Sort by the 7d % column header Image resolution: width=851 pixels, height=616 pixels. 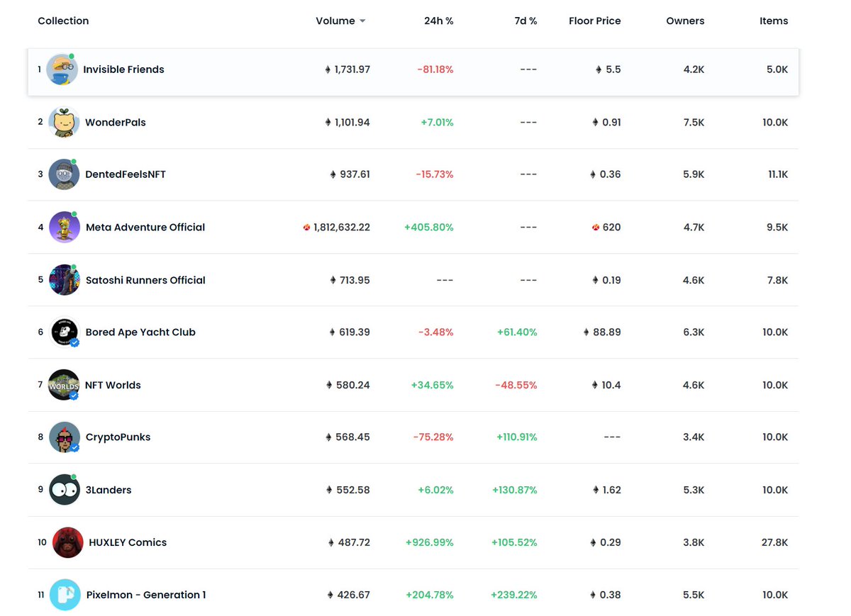(525, 21)
